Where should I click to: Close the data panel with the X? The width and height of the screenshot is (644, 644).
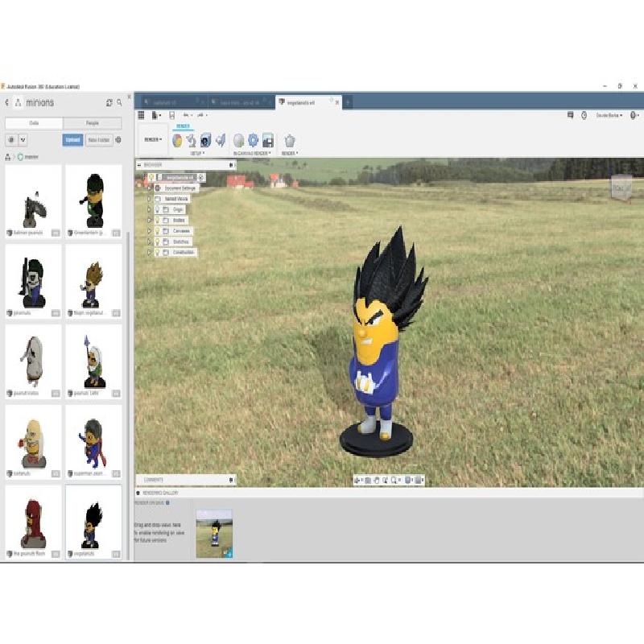pyautogui.click(x=129, y=97)
